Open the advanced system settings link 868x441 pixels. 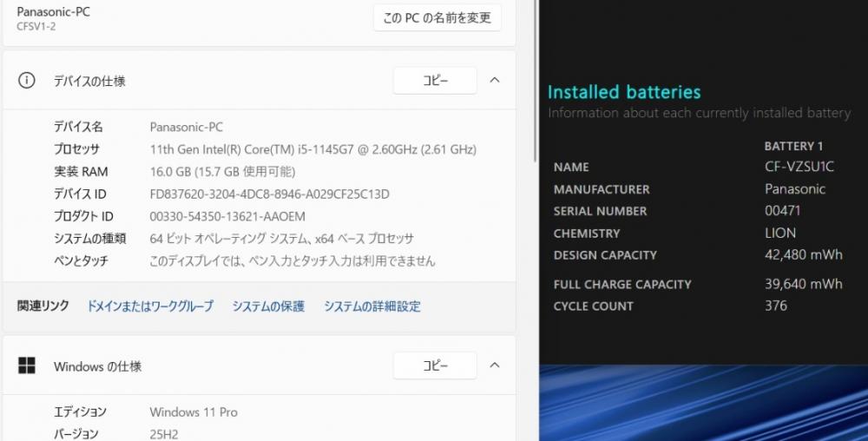click(372, 306)
